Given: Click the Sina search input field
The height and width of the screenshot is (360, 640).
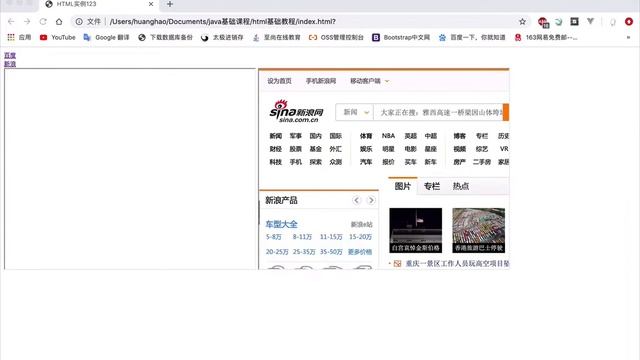Looking at the screenshot, I should pos(438,112).
